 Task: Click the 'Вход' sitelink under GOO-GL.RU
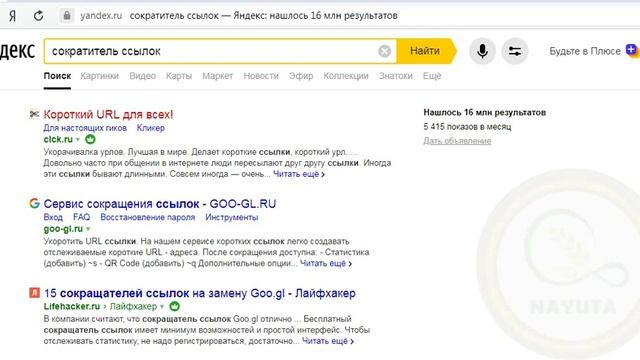(x=53, y=217)
